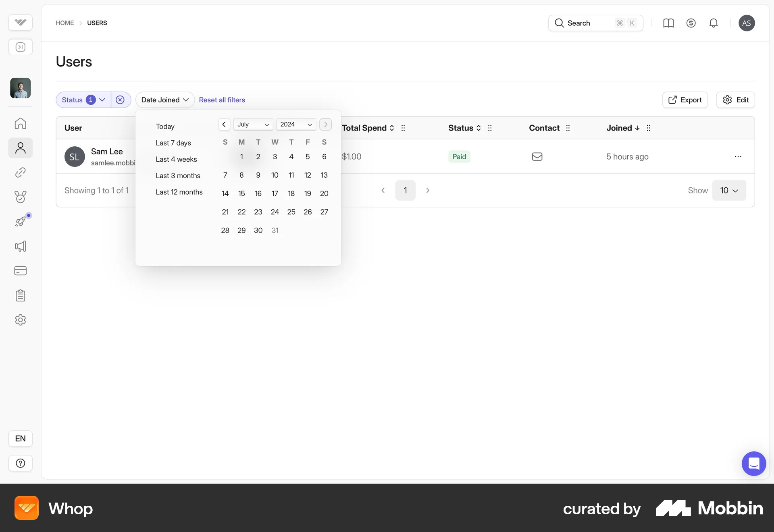Image resolution: width=774 pixels, height=532 pixels.
Task: Clear the Status filter with the circled X
Action: (x=120, y=100)
